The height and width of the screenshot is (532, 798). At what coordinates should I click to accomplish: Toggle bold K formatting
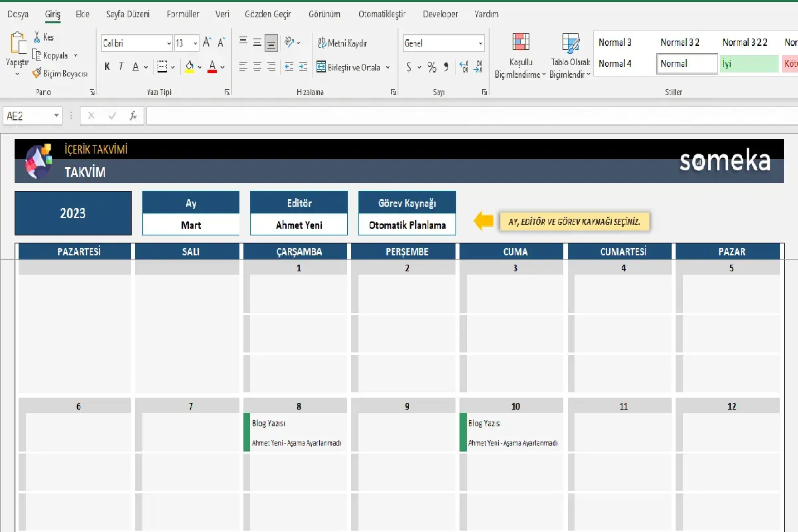[107, 67]
